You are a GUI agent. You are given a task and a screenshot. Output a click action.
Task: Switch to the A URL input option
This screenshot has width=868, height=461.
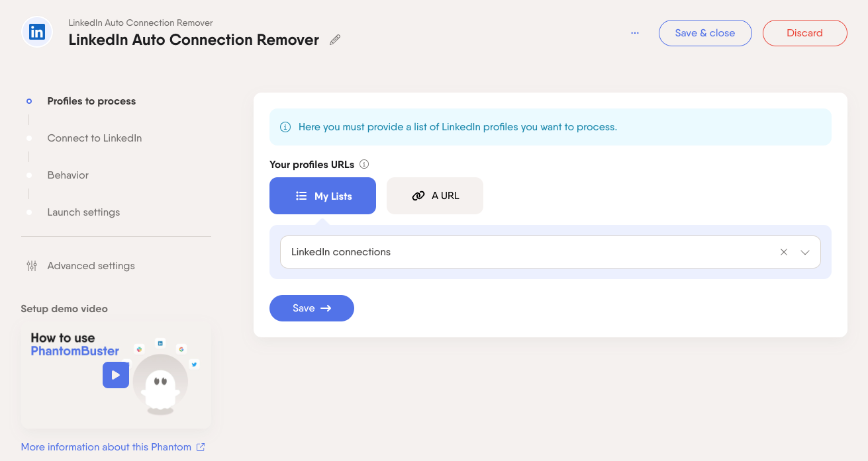tap(435, 196)
